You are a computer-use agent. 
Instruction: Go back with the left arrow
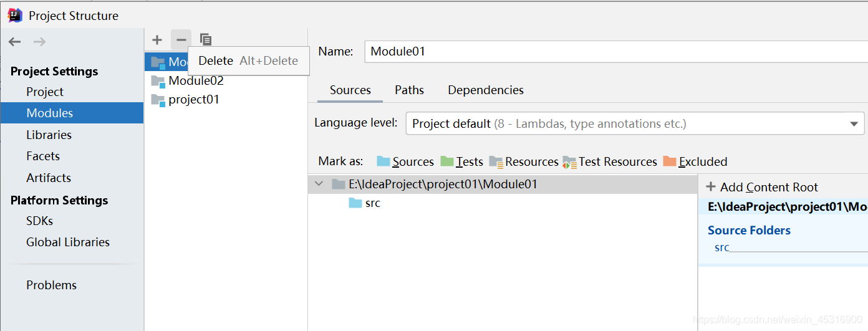(15, 42)
